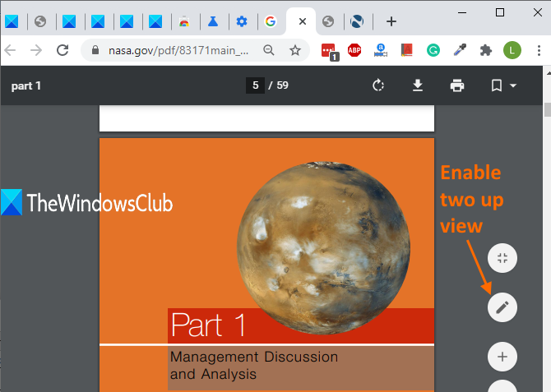Print the PDF document

click(457, 85)
